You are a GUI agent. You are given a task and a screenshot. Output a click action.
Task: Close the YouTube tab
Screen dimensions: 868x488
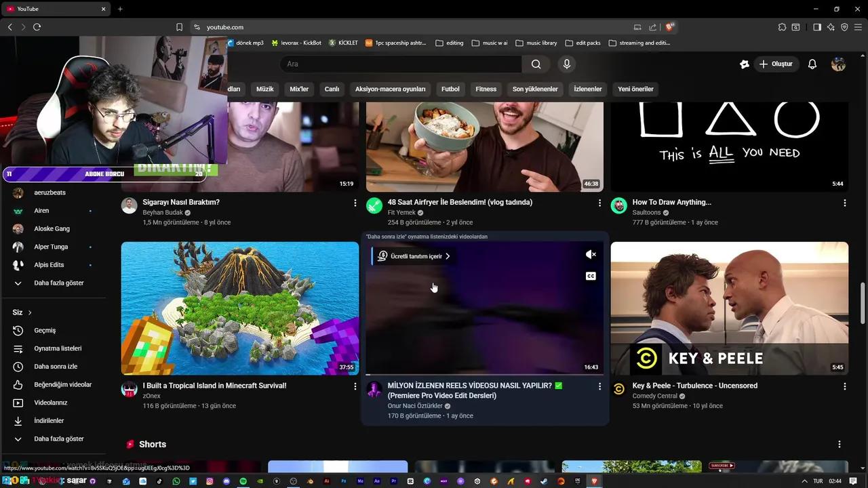(x=104, y=9)
